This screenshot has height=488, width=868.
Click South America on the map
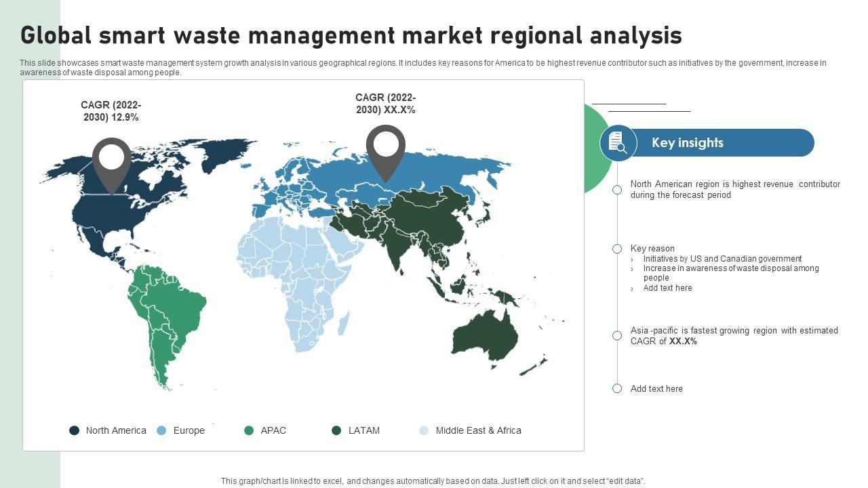click(166, 312)
